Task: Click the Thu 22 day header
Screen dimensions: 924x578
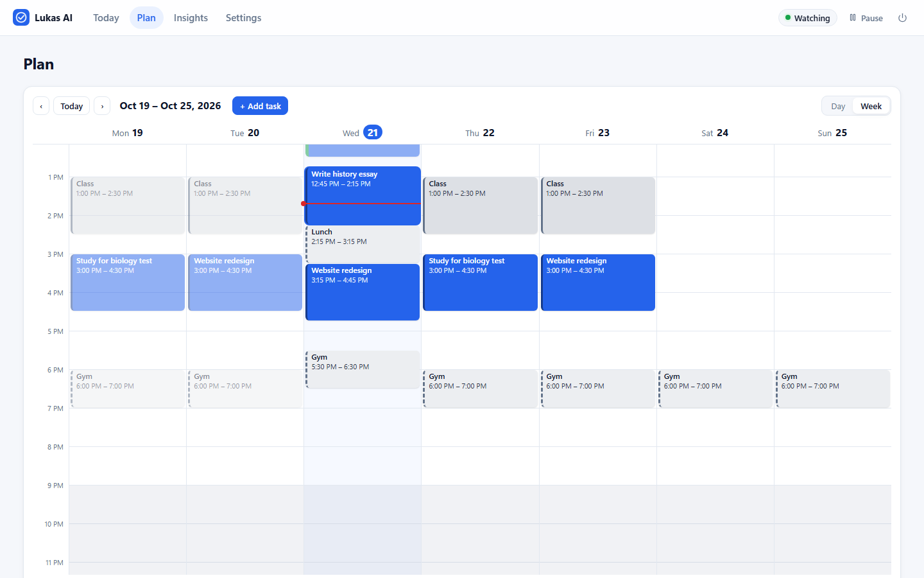Action: tap(480, 133)
